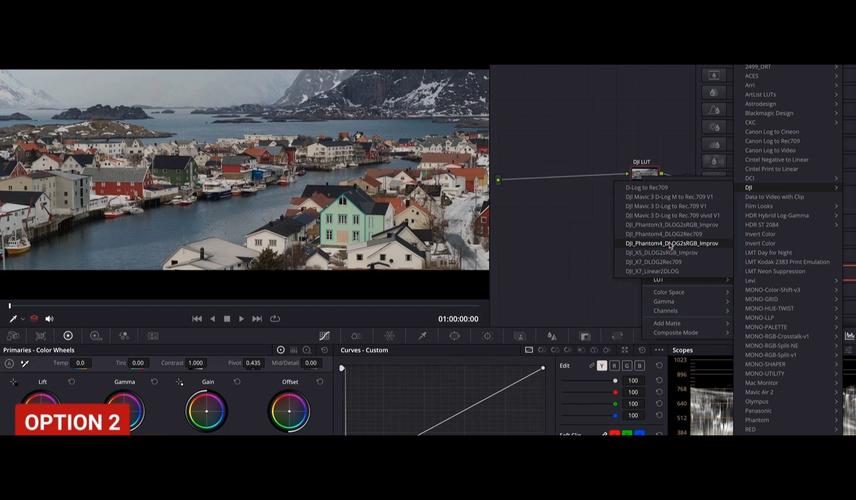The image size is (856, 500).
Task: Open picker tool dropdown arrow
Action: 22,319
